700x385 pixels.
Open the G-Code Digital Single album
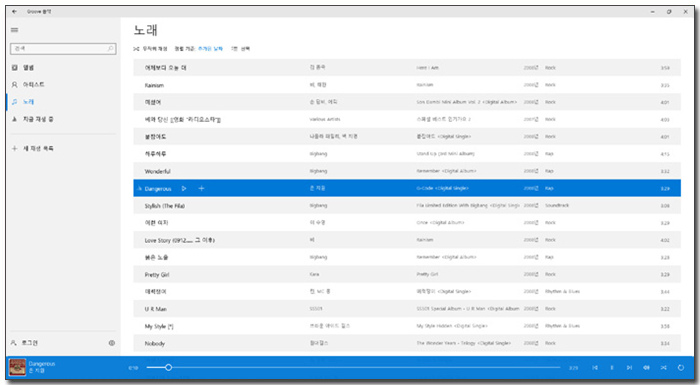point(442,188)
